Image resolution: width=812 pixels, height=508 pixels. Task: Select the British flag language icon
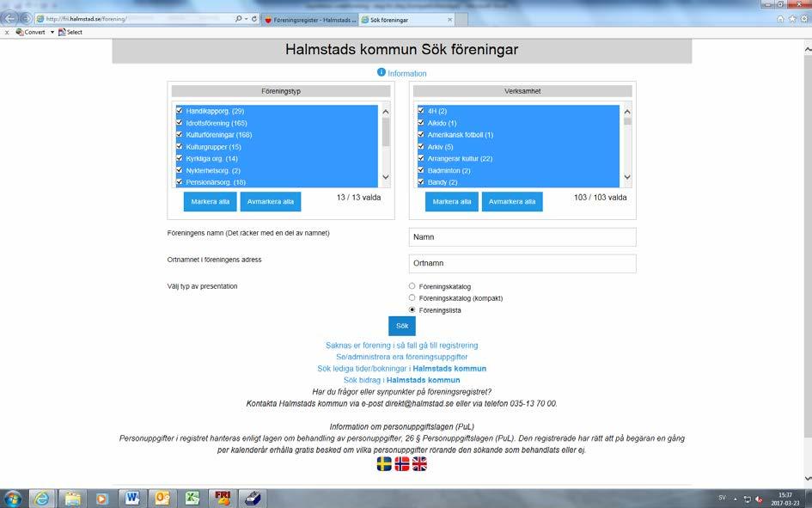coord(419,463)
